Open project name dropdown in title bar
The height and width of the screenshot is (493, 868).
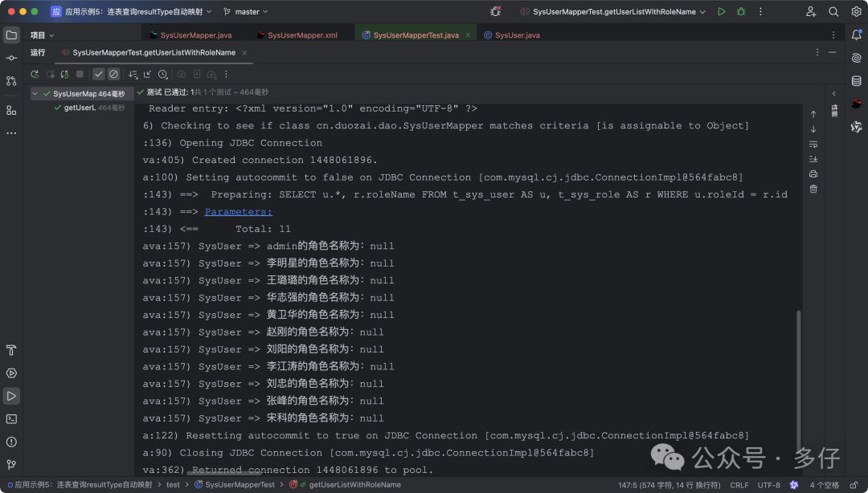point(131,11)
